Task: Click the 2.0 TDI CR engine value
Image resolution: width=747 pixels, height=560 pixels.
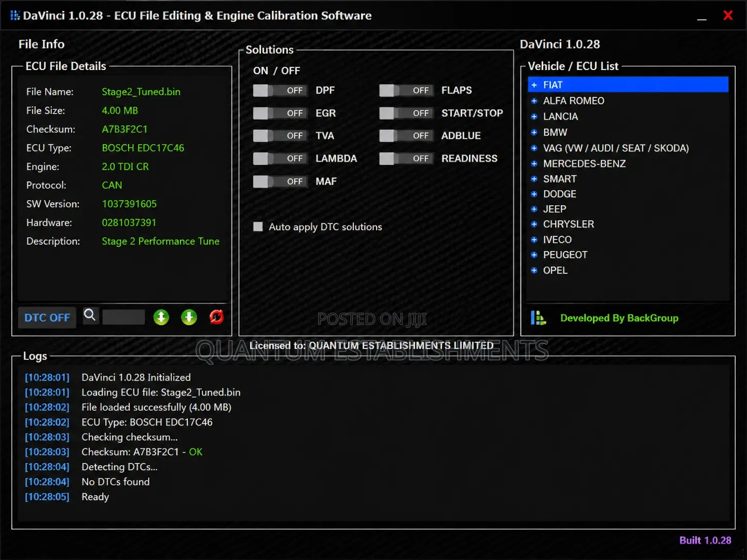Action: pyautogui.click(x=125, y=167)
